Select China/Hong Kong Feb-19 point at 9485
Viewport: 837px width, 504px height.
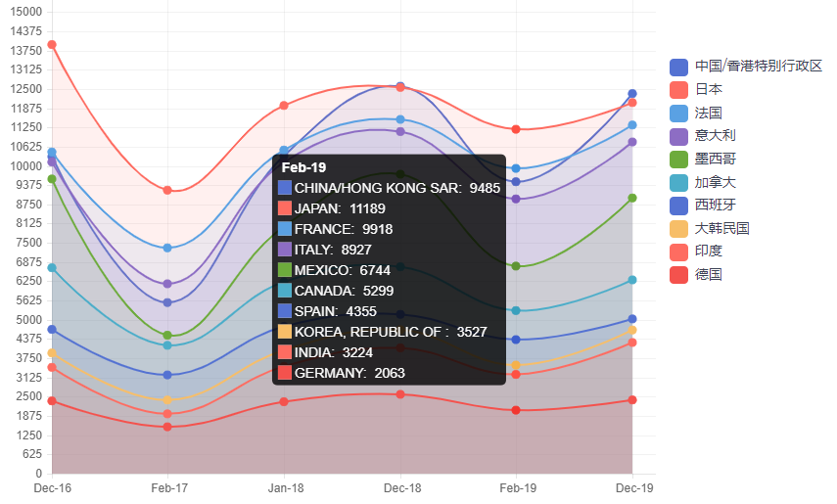pos(516,182)
